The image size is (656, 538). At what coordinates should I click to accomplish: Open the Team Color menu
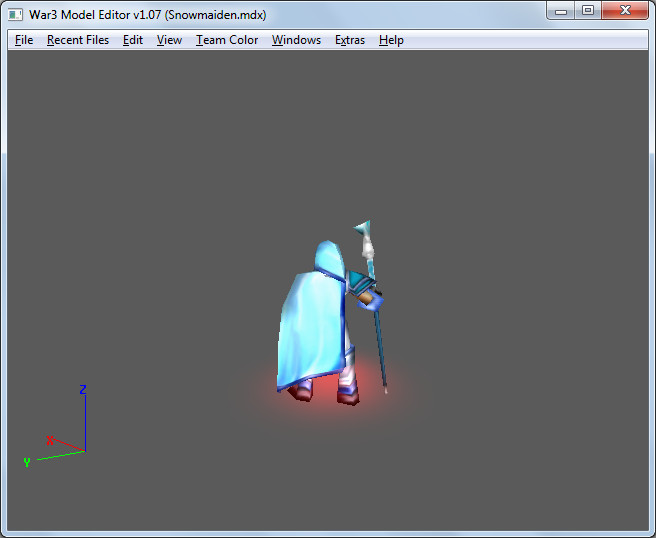[x=227, y=40]
